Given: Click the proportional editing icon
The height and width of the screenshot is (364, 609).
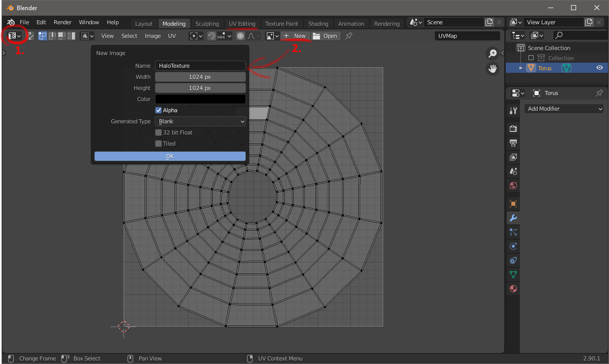Looking at the screenshot, I should coord(240,36).
